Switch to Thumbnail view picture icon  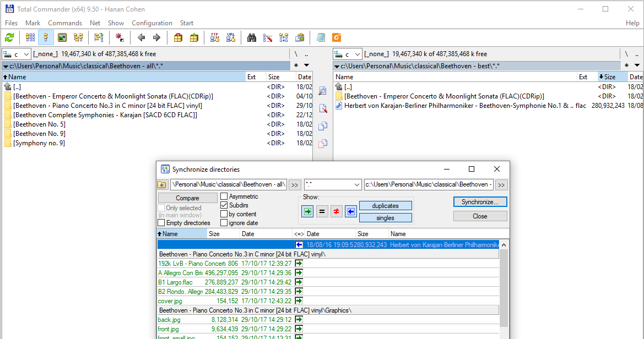point(62,38)
